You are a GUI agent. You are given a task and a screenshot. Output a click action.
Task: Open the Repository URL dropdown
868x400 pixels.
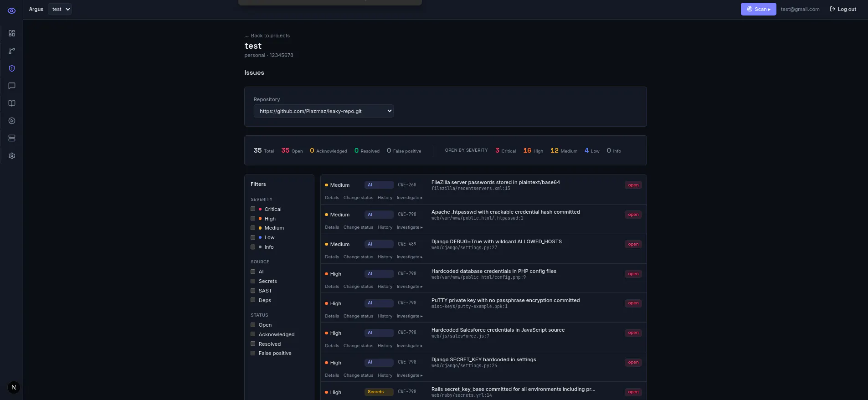click(x=324, y=111)
